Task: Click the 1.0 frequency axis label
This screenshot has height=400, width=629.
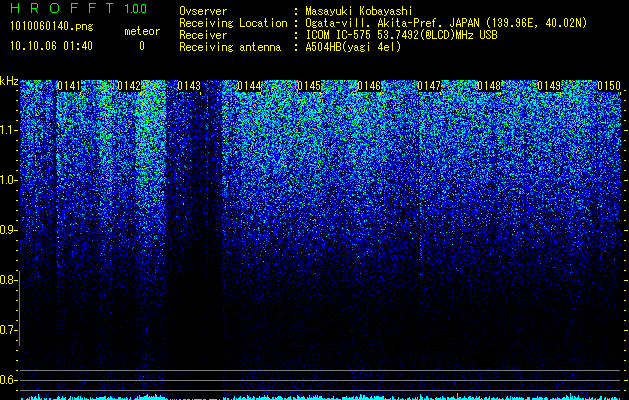Action: 9,180
